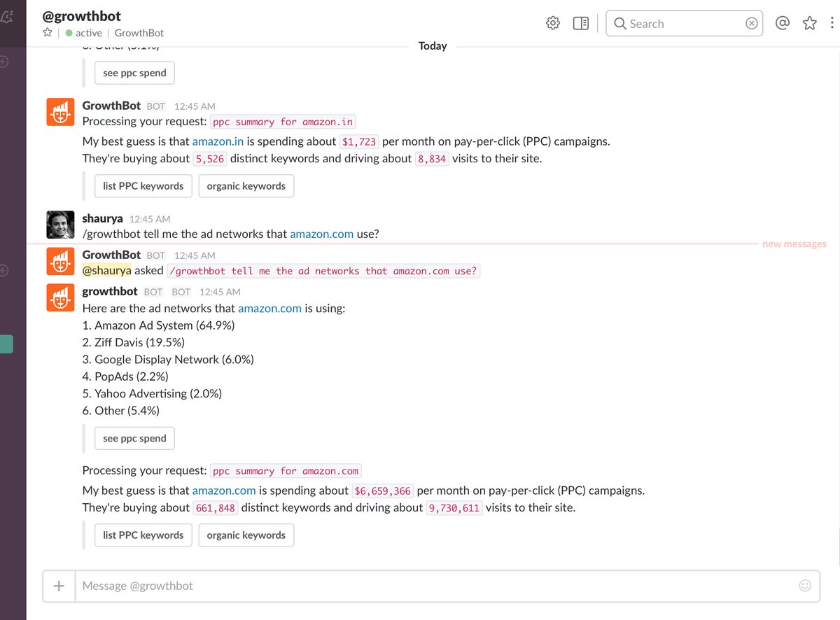This screenshot has height=620, width=840.
Task: Open amazon.com link in PPC spend message
Action: (224, 491)
